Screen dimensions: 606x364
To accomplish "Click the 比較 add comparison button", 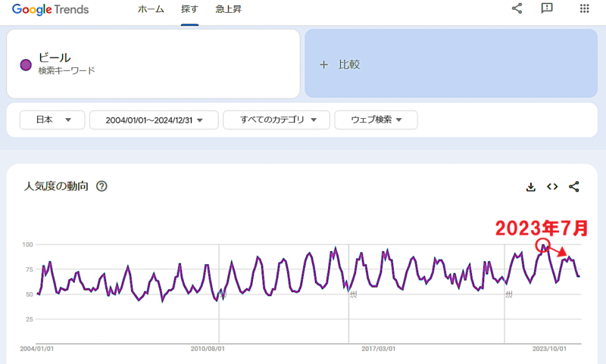I will [451, 64].
